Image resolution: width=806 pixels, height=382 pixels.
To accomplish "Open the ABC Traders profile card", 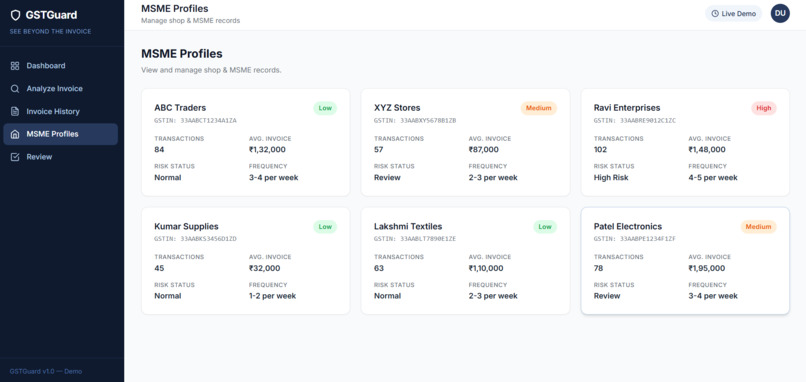I will pyautogui.click(x=246, y=142).
